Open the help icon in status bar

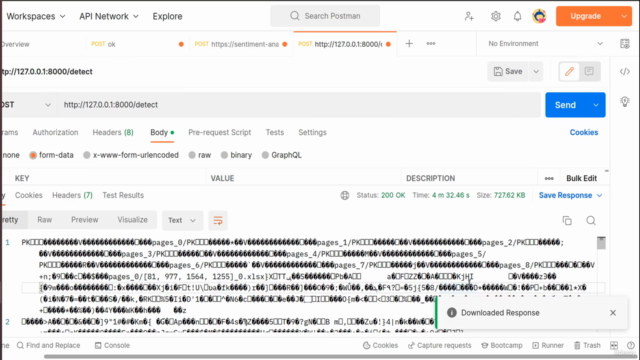[x=631, y=345]
